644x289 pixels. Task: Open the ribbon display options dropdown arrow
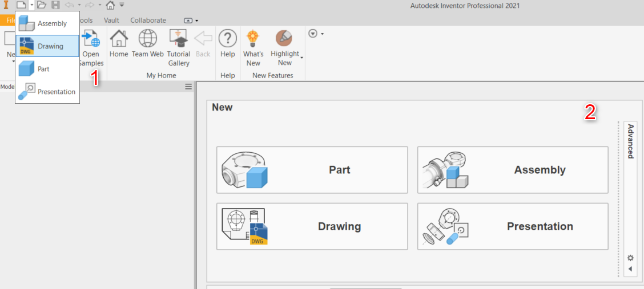pyautogui.click(x=197, y=21)
